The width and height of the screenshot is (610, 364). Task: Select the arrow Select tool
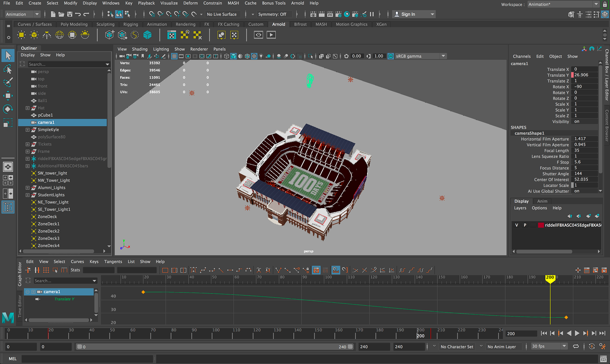coord(8,56)
